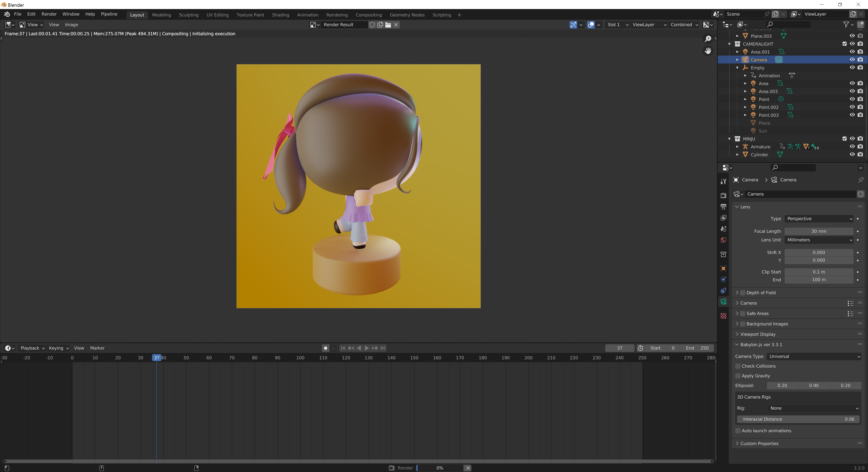The width and height of the screenshot is (868, 472).
Task: Open the Camera Type Universal dropdown
Action: (814, 356)
